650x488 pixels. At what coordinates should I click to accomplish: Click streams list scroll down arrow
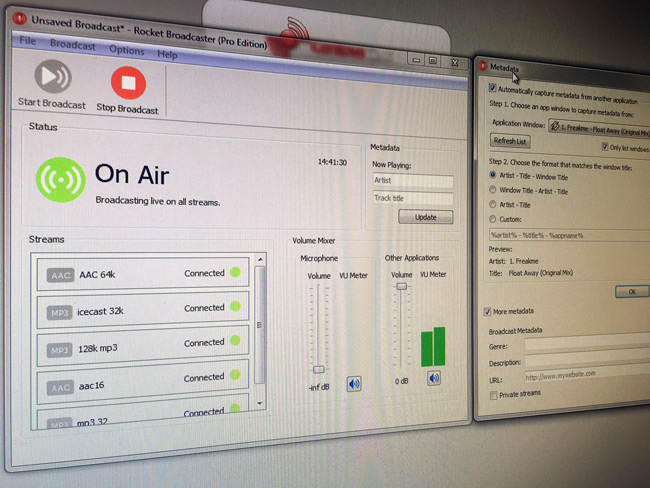(260, 403)
